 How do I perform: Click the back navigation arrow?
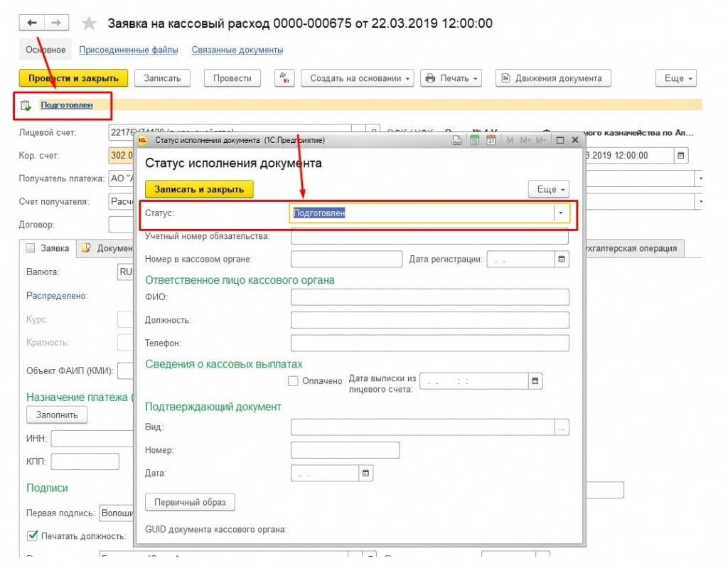32,23
